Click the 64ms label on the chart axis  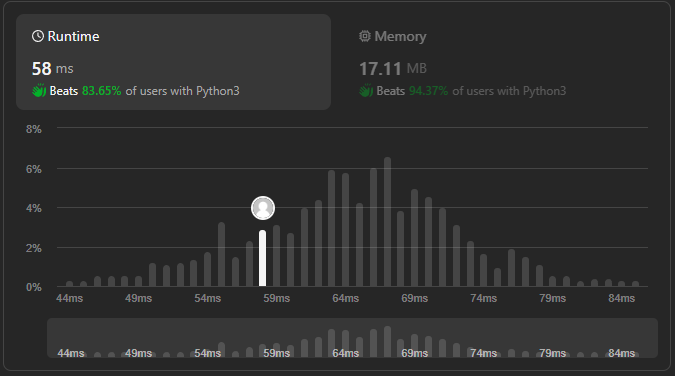346,298
